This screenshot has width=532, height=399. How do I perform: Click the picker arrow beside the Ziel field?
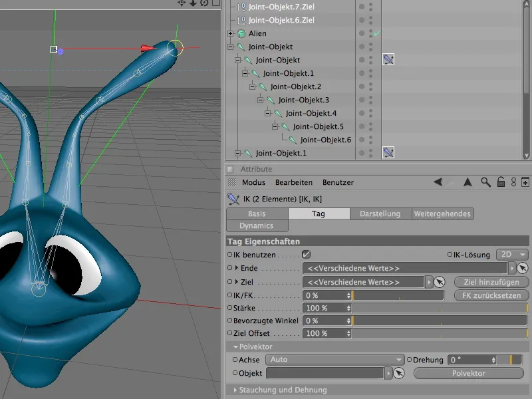(x=440, y=282)
